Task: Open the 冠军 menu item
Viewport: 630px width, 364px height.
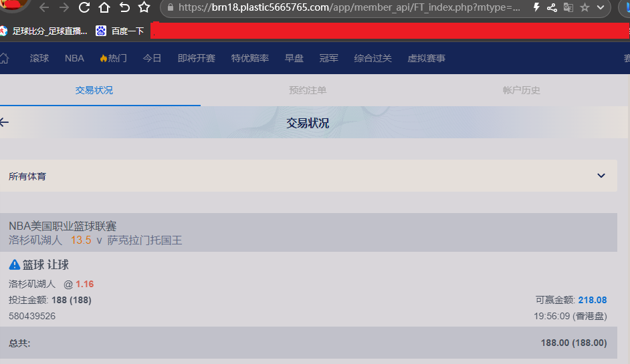Action: point(328,58)
